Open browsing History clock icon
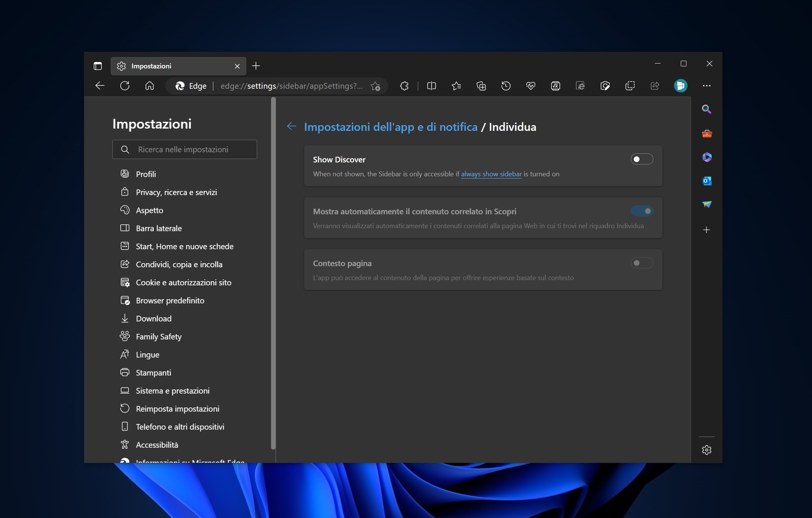The height and width of the screenshot is (518, 812). (x=506, y=86)
